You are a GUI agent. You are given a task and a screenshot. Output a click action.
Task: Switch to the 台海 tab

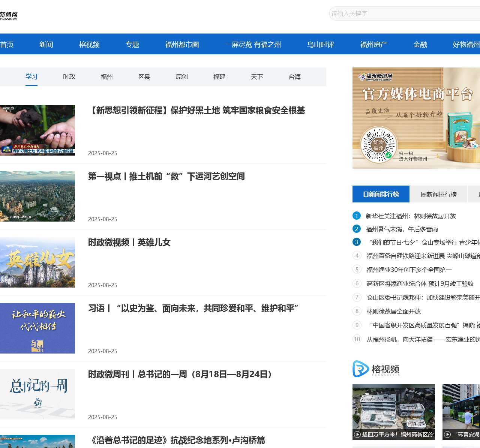pos(295,76)
